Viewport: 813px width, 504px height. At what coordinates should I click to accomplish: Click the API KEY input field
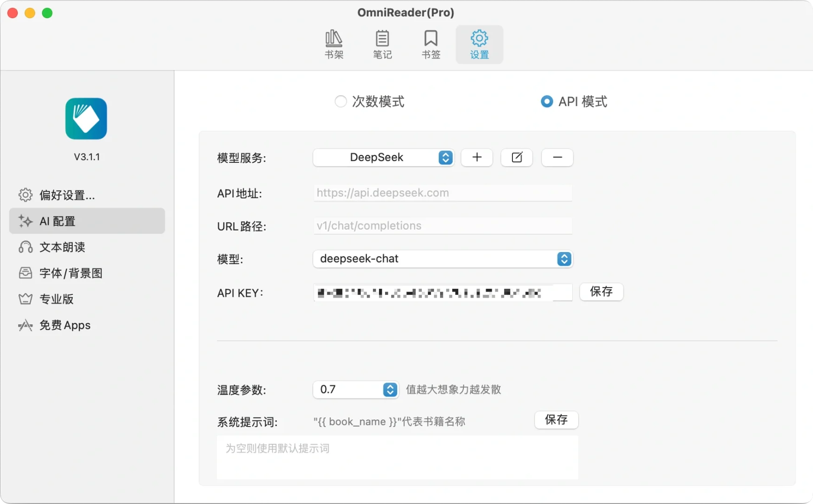point(443,293)
